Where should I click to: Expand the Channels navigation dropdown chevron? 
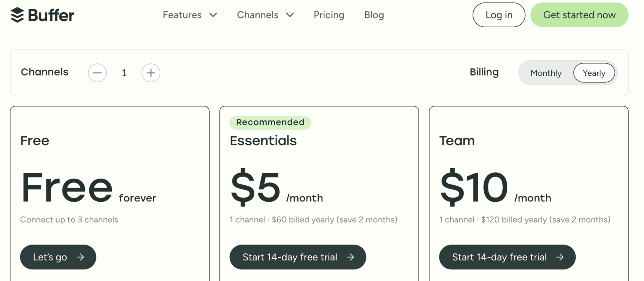[x=290, y=15]
